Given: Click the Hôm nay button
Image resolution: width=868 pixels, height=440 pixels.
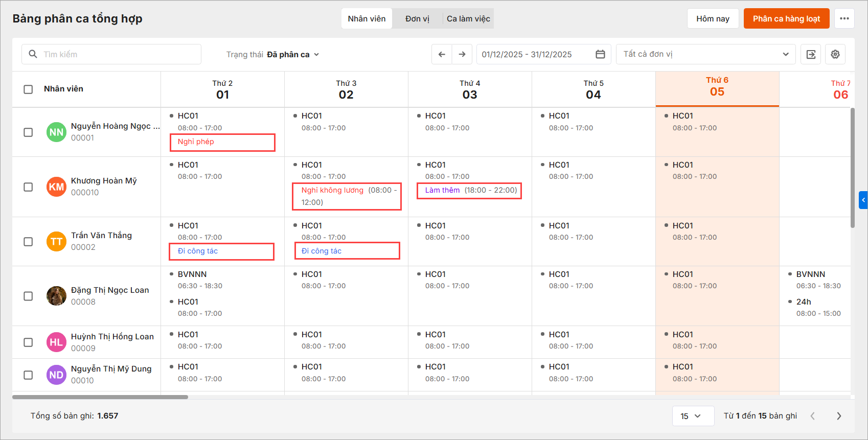Looking at the screenshot, I should [713, 18].
